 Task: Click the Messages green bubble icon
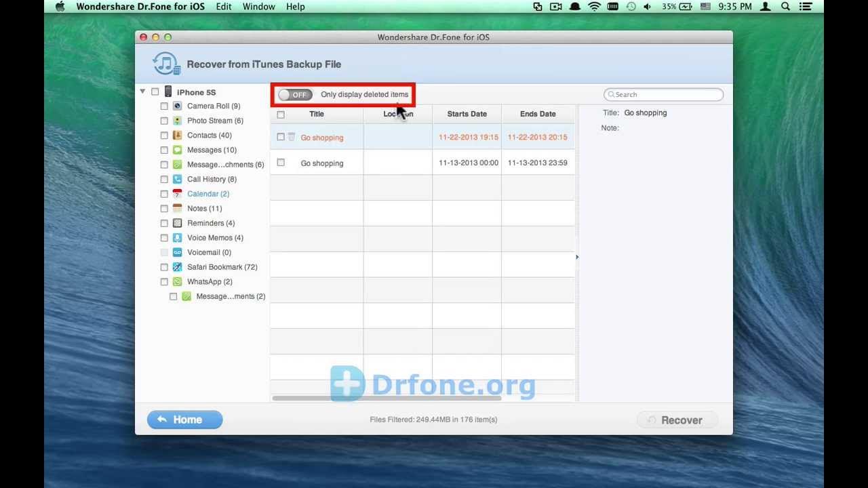pos(177,150)
